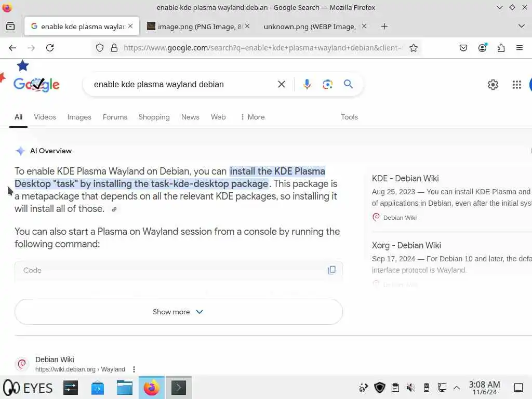Open Google quick settings gear

[493, 85]
